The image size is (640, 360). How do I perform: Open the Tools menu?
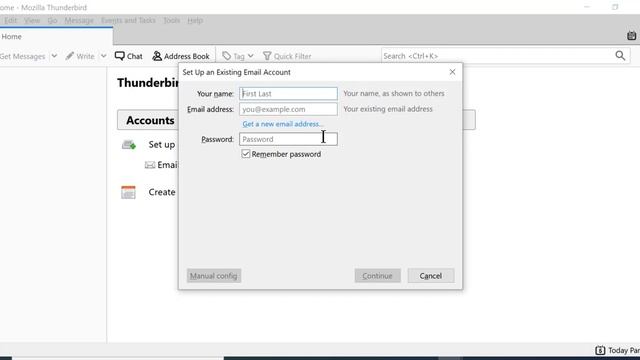pyautogui.click(x=171, y=20)
